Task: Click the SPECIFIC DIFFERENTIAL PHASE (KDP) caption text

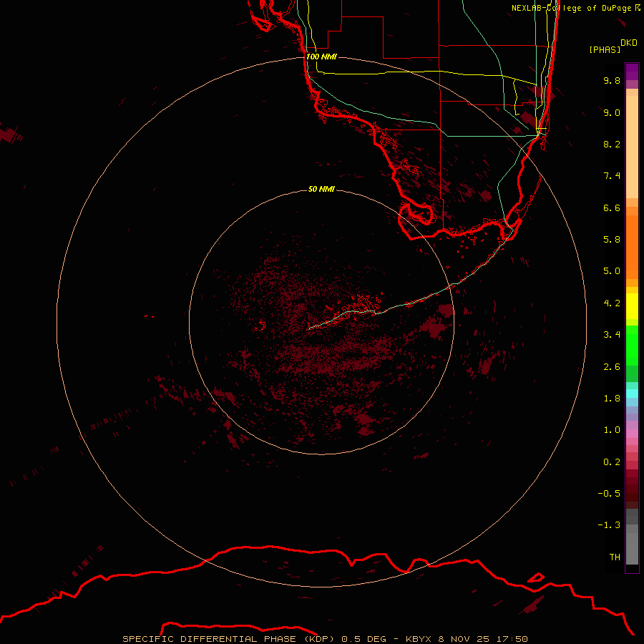Action: pos(230,639)
